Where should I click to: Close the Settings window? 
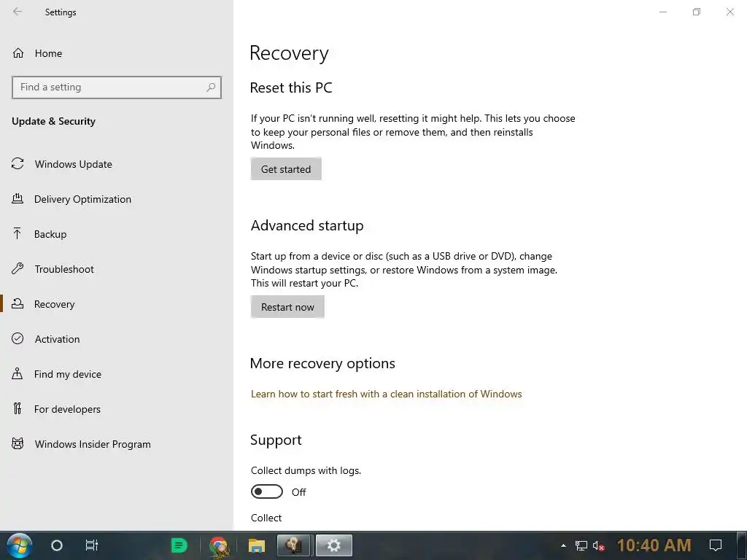pos(729,12)
